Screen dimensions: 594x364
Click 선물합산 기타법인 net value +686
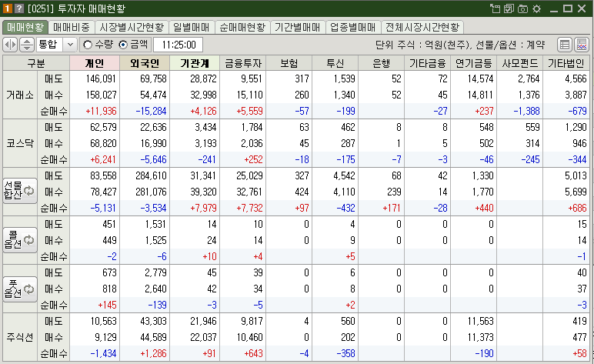577,208
